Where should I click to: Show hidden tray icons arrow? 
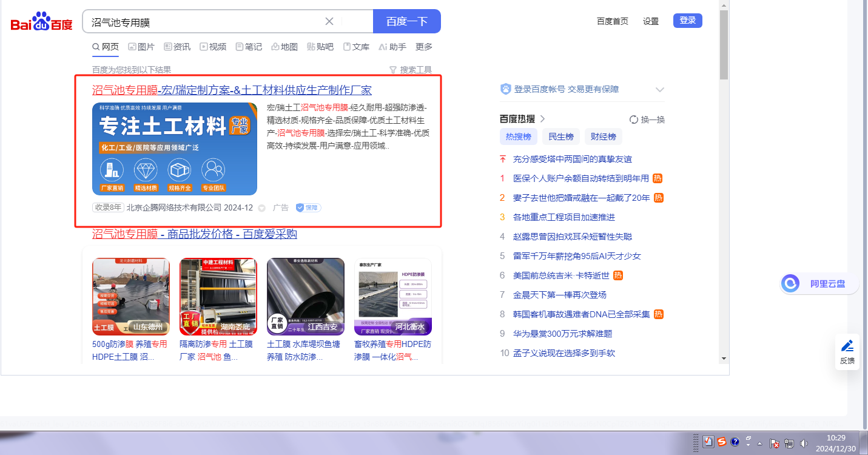[759, 443]
